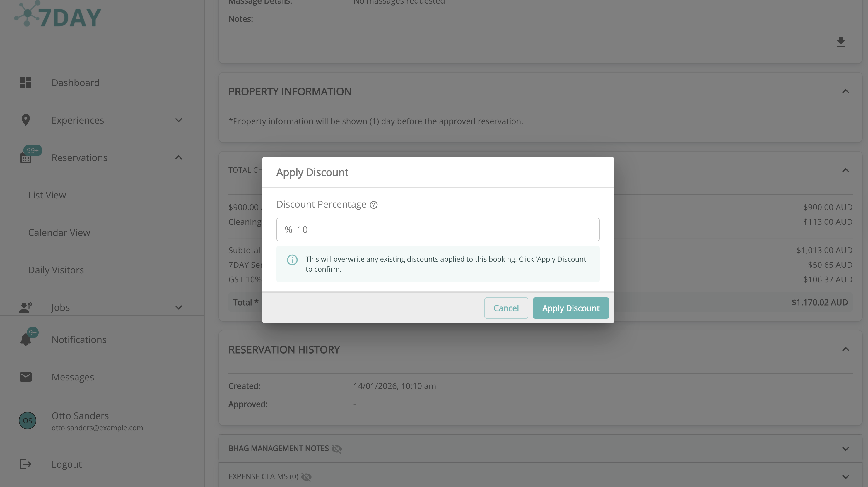Cancel the discount dialog
The image size is (868, 487).
tap(506, 308)
